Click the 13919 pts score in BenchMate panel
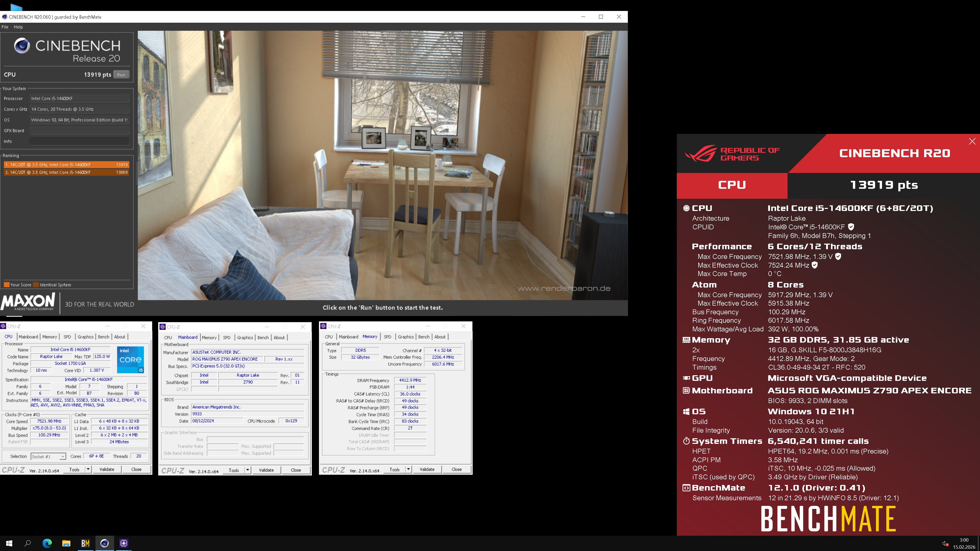 (884, 185)
